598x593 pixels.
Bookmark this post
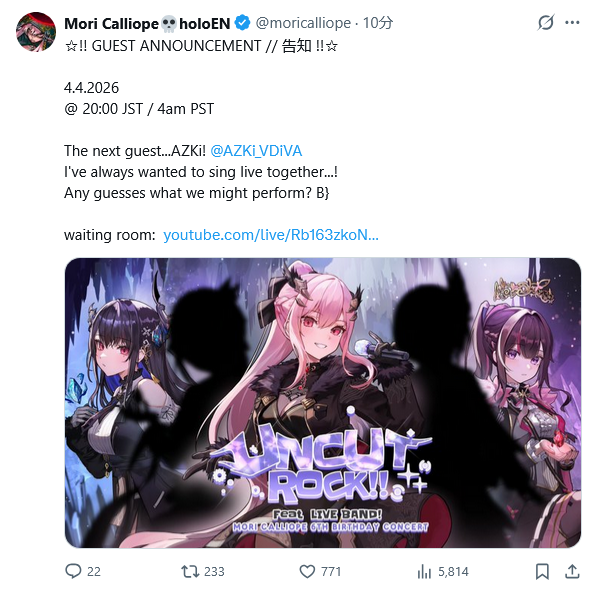[x=542, y=571]
